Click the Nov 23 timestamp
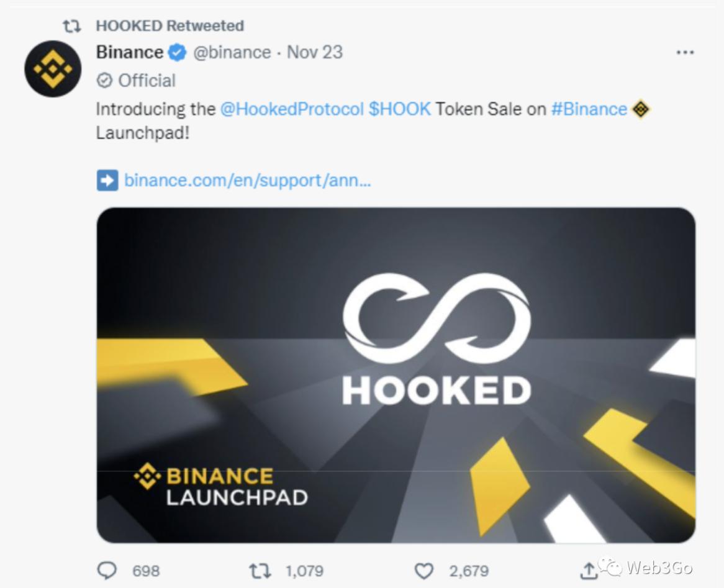This screenshot has width=724, height=588. [315, 53]
